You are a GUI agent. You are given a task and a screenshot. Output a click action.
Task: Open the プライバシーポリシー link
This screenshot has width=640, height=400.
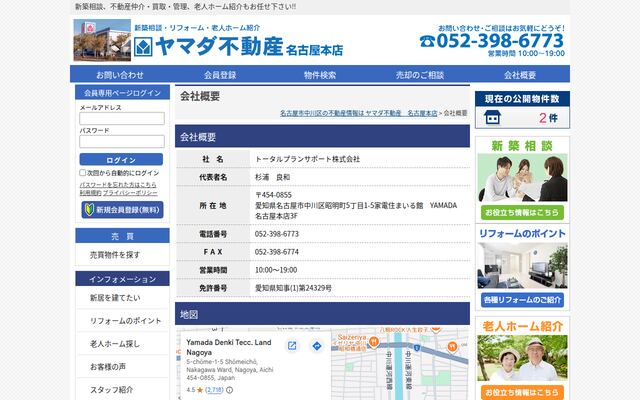click(130, 193)
